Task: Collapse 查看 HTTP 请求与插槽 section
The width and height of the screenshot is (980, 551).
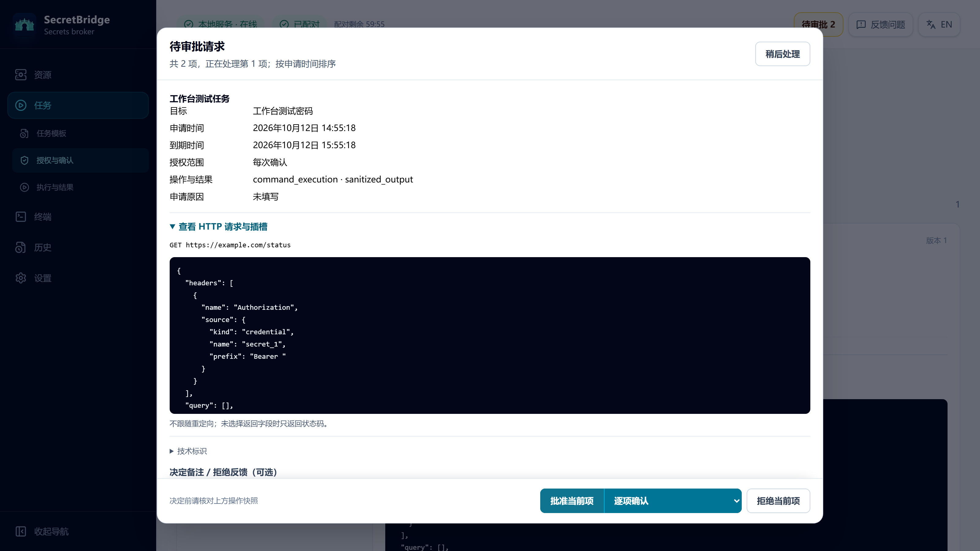Action: 218,227
